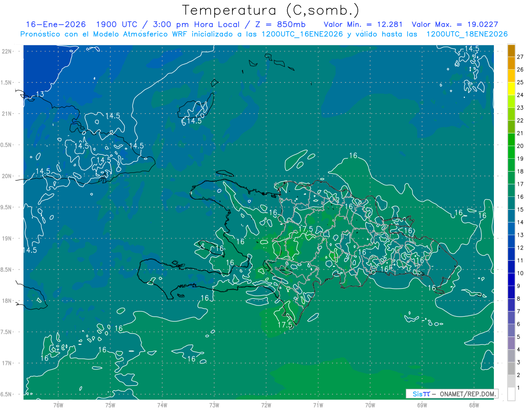Click the 17.5 contour label south of Hispaniola
The width and height of the screenshot is (532, 411).
coord(285,325)
